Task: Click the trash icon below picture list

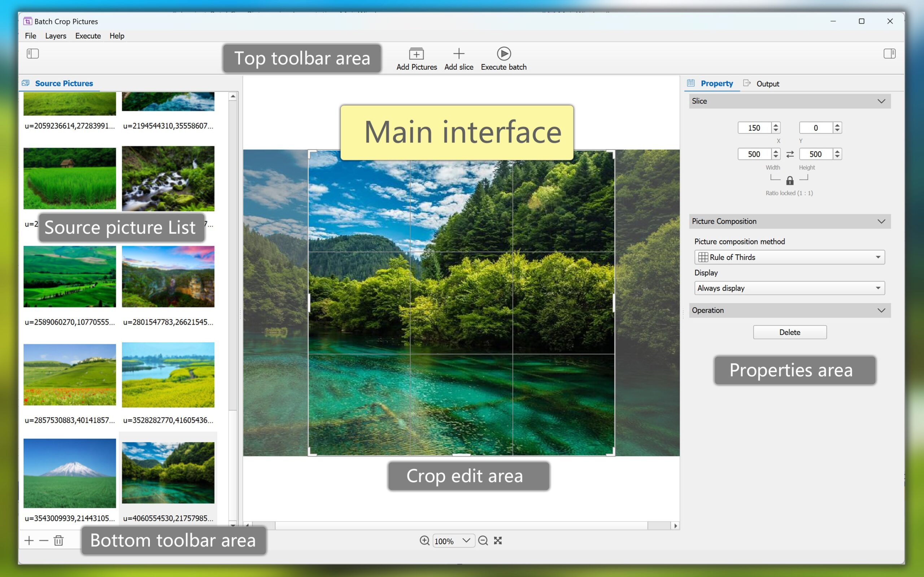Action: click(x=58, y=540)
